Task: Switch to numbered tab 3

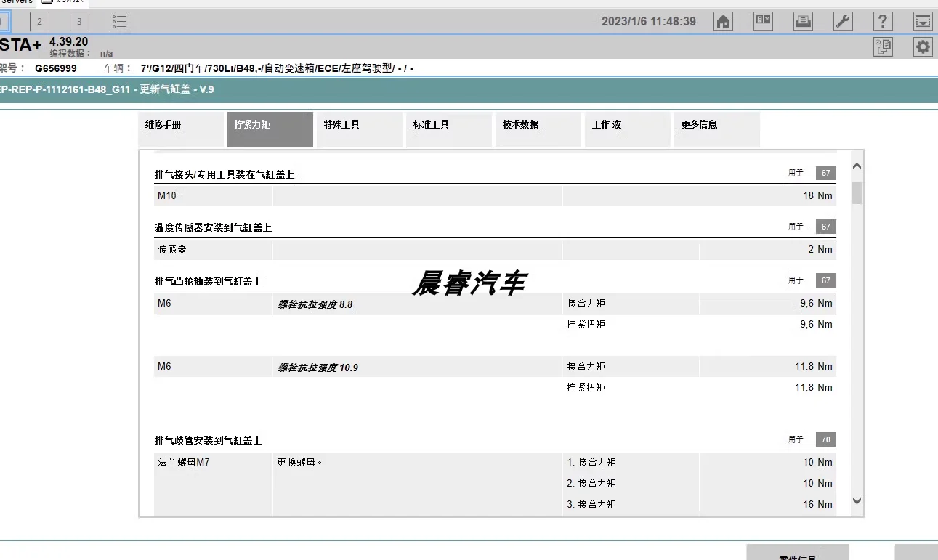Action: [79, 22]
